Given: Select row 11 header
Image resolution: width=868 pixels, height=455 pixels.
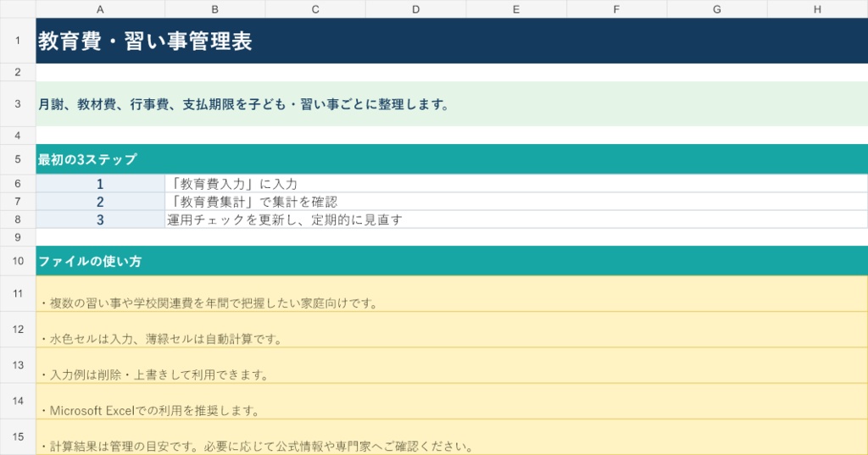Looking at the screenshot, I should pos(18,293).
